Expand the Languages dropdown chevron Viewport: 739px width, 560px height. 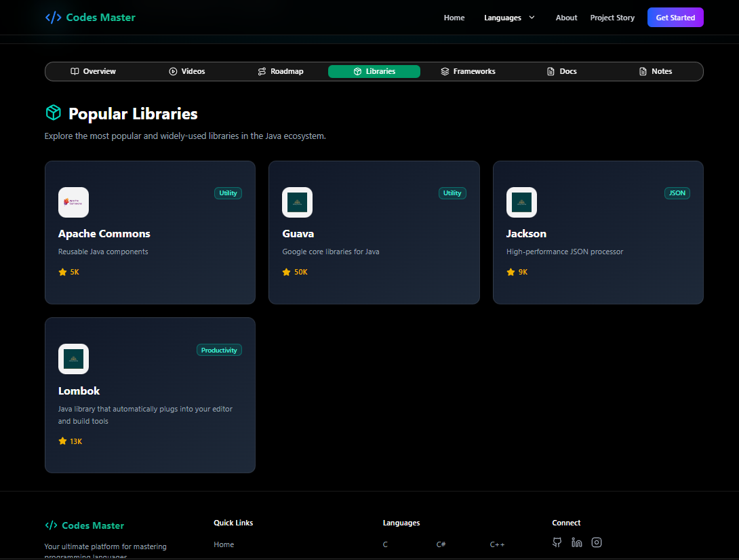(x=532, y=18)
